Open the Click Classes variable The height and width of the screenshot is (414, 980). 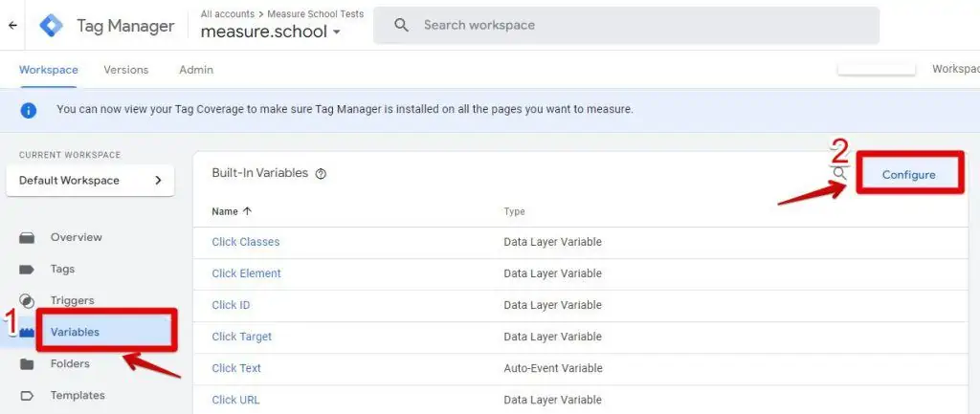(x=246, y=242)
